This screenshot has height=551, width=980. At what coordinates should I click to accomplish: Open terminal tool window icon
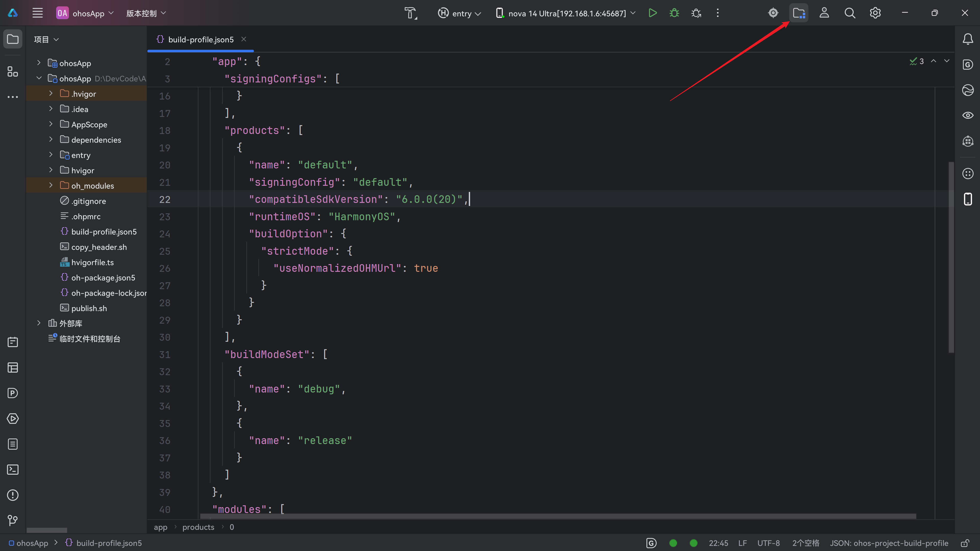13,470
